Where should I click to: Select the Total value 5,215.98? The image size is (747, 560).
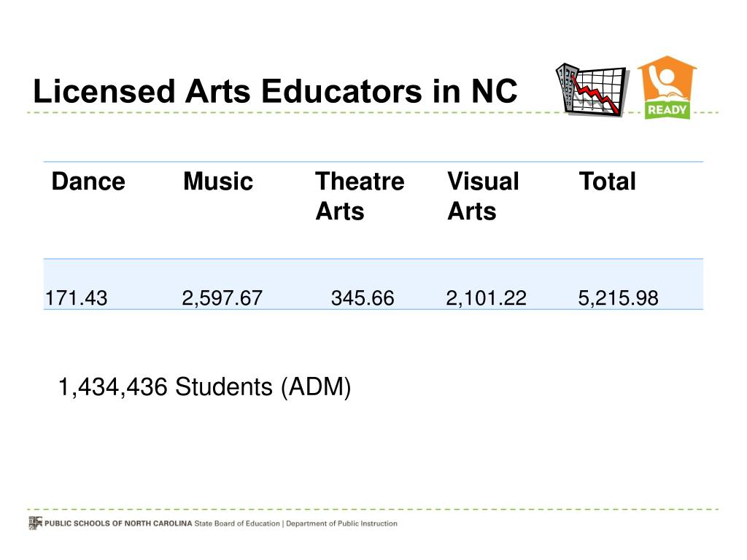(x=619, y=298)
